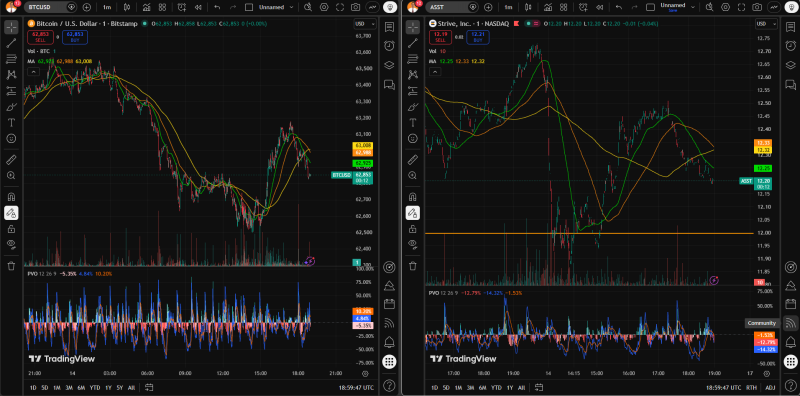Viewport: 800px width, 396px height.
Task: Open alerts clock panel in BTCUSD right sidebar
Action: pyautogui.click(x=389, y=46)
